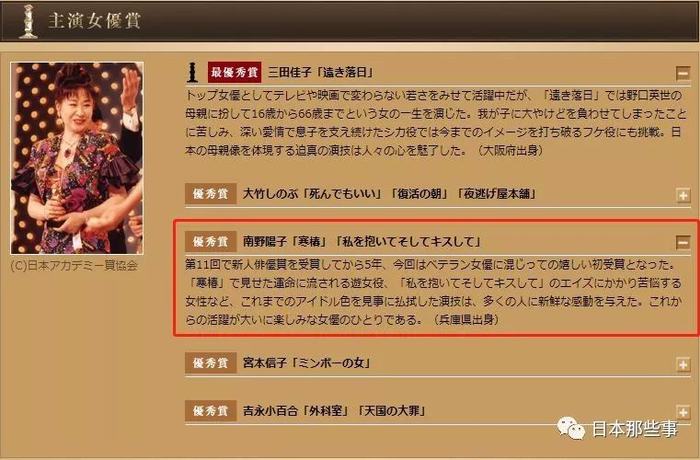Select the red 最優秀賞 badge
Image resolution: width=700 pixels, height=460 pixels.
point(234,72)
